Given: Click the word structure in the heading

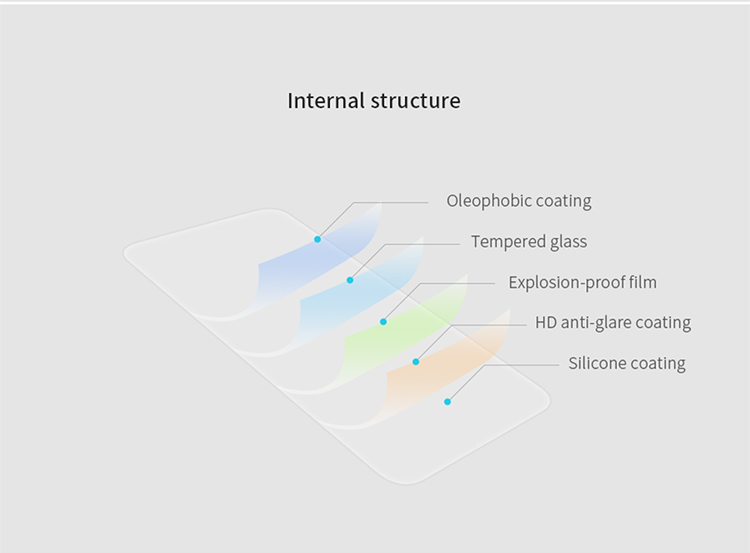Looking at the screenshot, I should pos(415,100).
